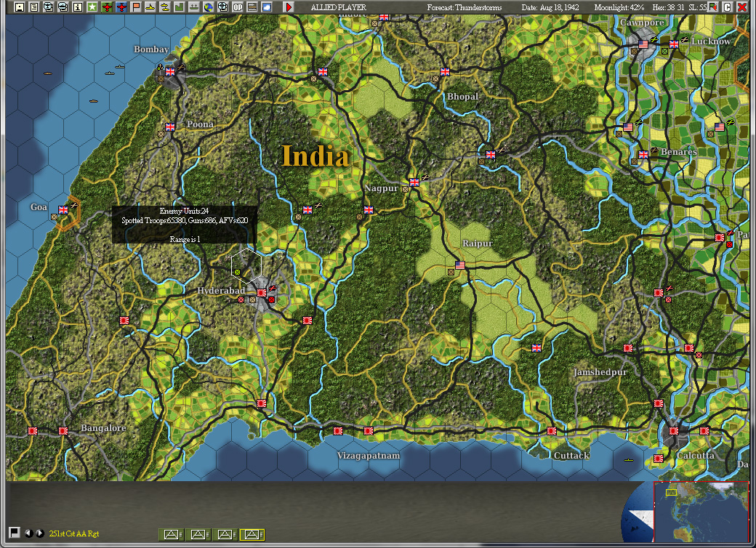Click the Spotted Troops tooltip line
Screen dimensions: 756x548
(x=185, y=221)
